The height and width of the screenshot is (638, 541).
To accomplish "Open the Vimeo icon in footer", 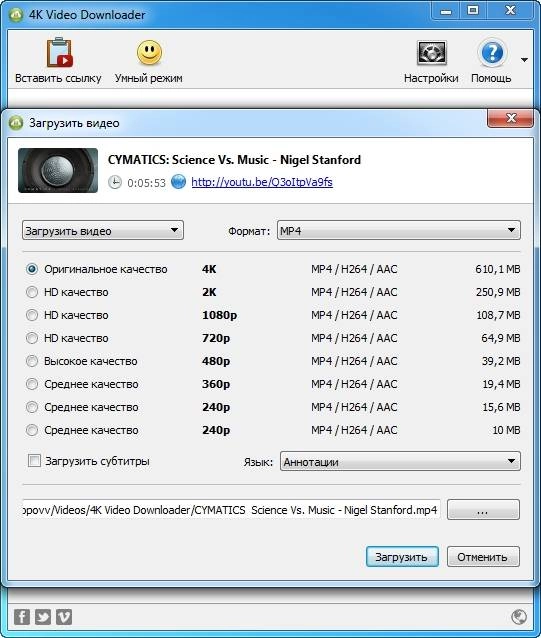I will (x=64, y=617).
